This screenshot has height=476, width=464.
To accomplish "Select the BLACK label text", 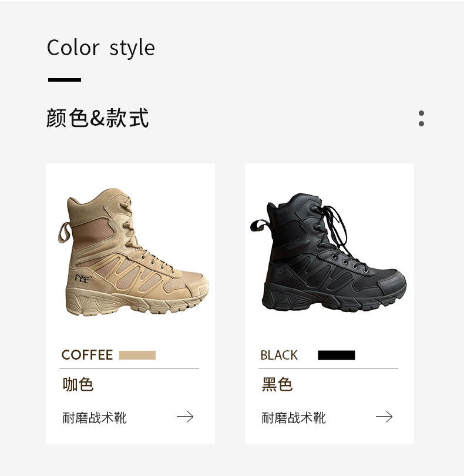I will point(279,355).
